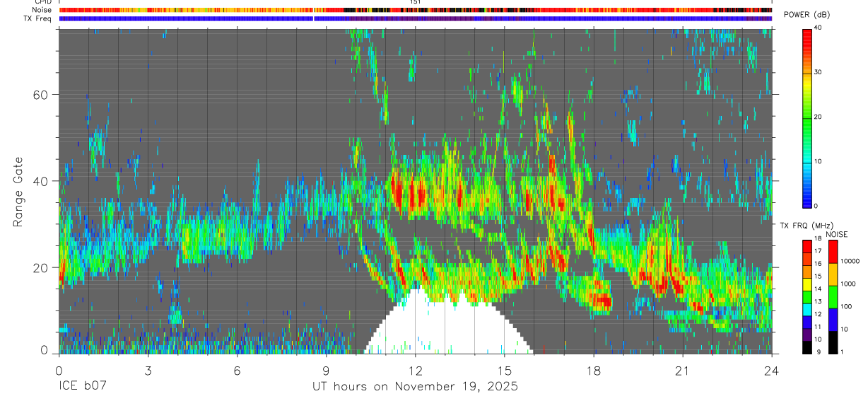Viewport: 868px width, 401px height.
Task: Click the 100 label on NOISE legend
Action: tap(846, 306)
